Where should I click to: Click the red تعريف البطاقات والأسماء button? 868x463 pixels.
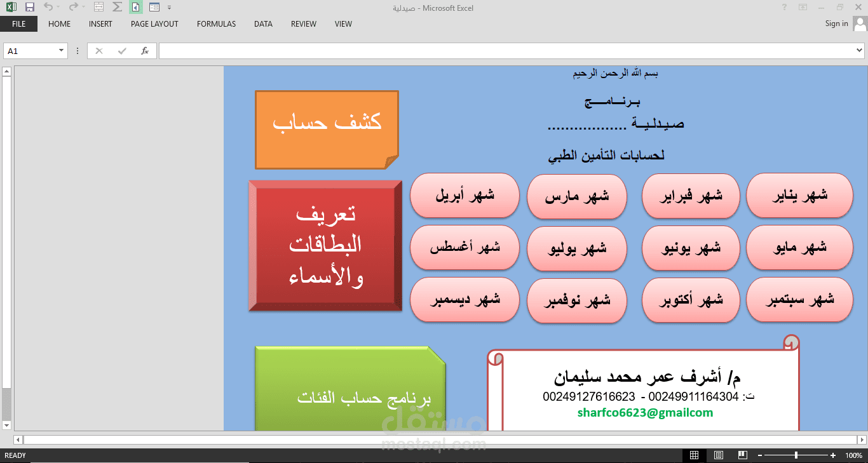(325, 246)
